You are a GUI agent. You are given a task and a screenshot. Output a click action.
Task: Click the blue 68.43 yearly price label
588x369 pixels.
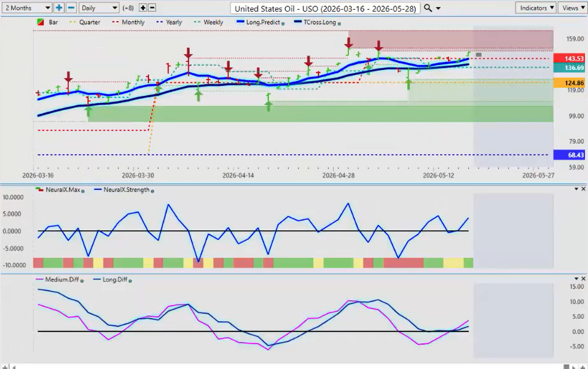[x=569, y=155]
